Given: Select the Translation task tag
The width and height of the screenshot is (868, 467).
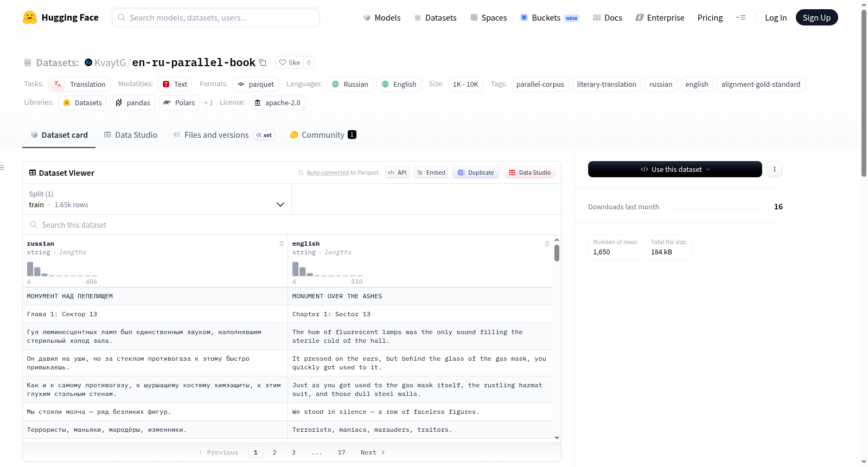Looking at the screenshot, I should [79, 84].
